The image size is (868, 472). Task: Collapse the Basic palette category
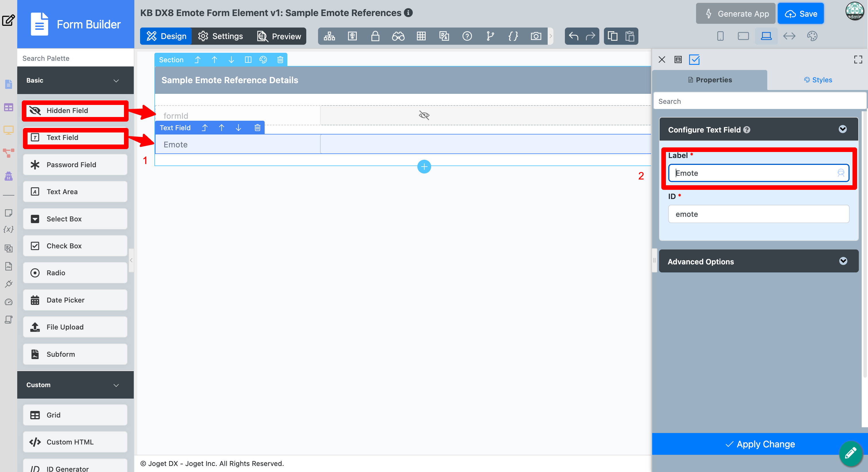click(x=116, y=81)
